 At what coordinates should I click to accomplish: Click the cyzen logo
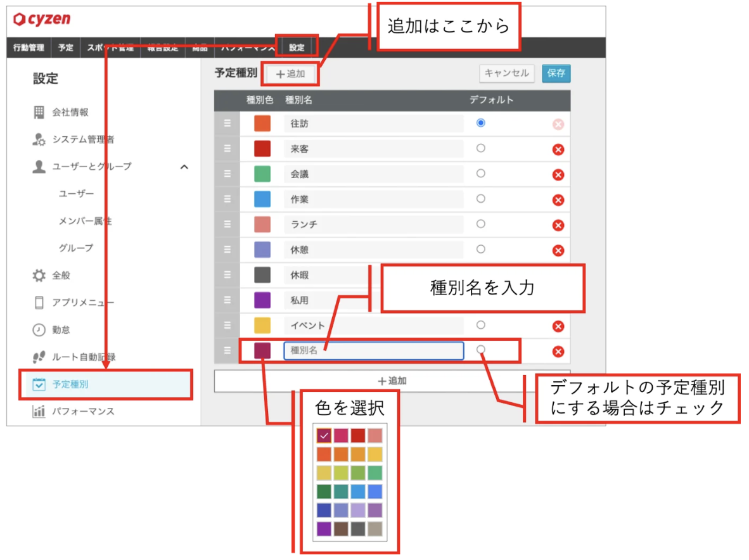click(x=42, y=19)
